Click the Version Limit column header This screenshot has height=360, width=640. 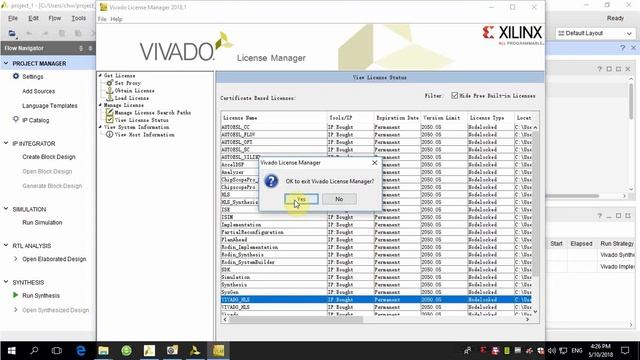click(x=444, y=118)
